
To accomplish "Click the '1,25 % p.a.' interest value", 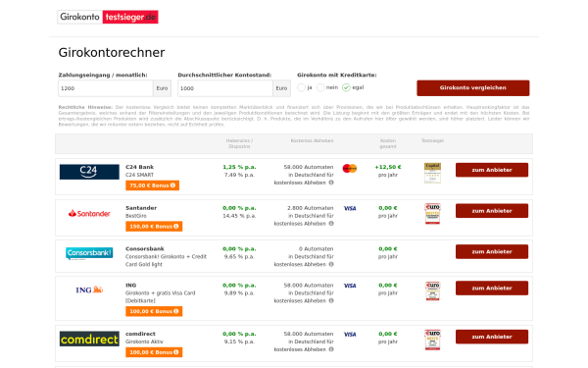I will [x=239, y=167].
